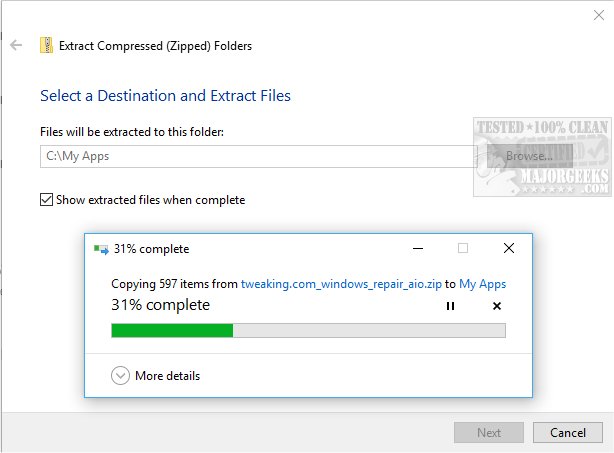Click the Browse... button
Screen dimensions: 614x453
529,156
